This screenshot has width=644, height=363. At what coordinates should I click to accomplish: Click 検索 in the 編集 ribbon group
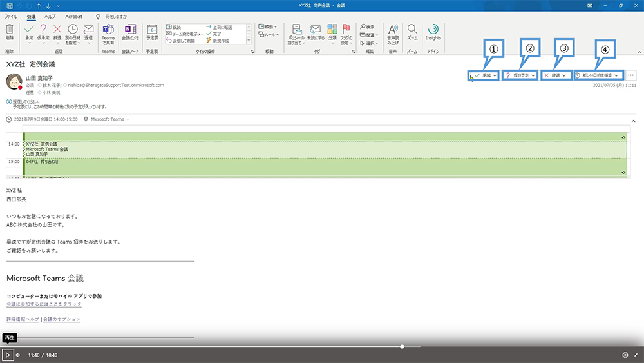tap(367, 26)
